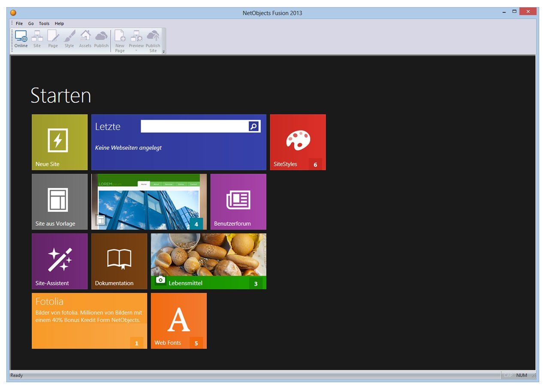This screenshot has width=549, height=392.
Task: Click the search magnifier icon
Action: [254, 126]
